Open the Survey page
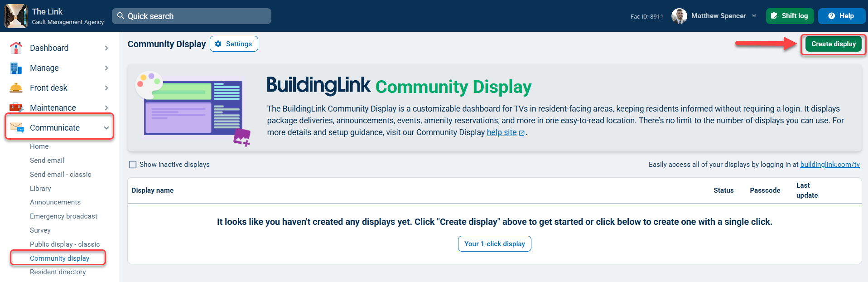This screenshot has width=868, height=282. click(x=40, y=230)
